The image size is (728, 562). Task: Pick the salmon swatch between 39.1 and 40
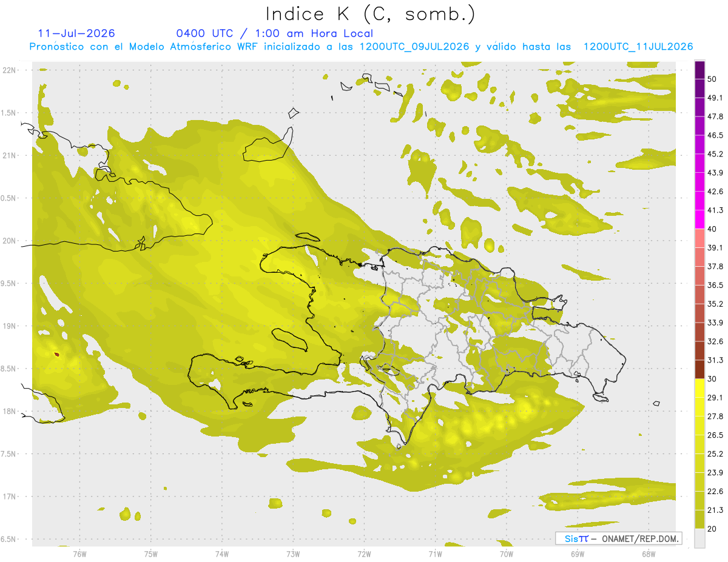tap(699, 238)
